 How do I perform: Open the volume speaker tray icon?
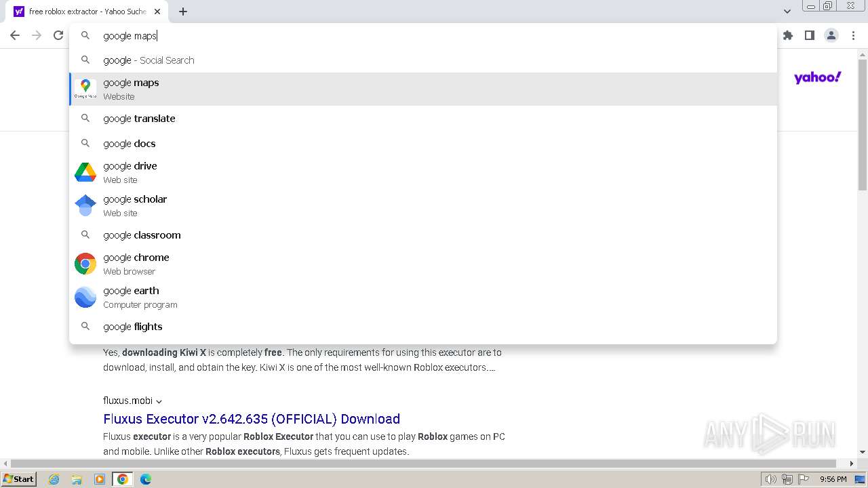coord(771,479)
